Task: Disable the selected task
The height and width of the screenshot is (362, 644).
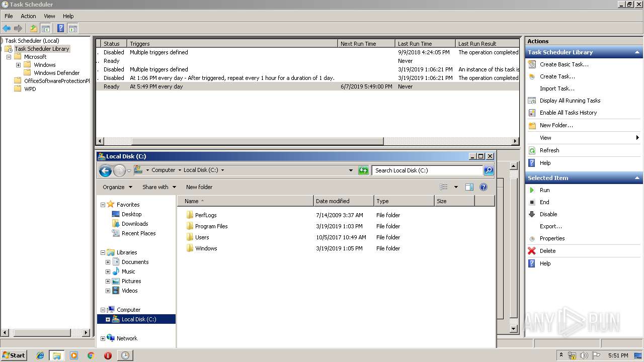Action: tap(548, 214)
